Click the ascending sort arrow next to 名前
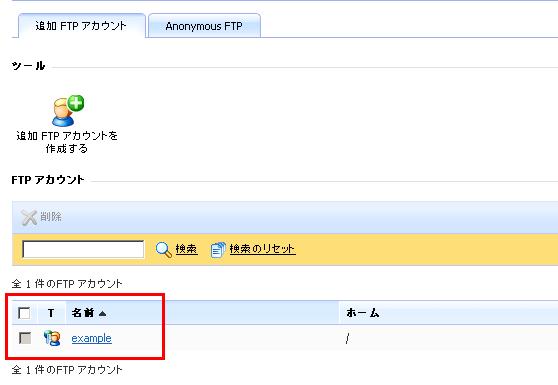The image size is (558, 385). [102, 313]
